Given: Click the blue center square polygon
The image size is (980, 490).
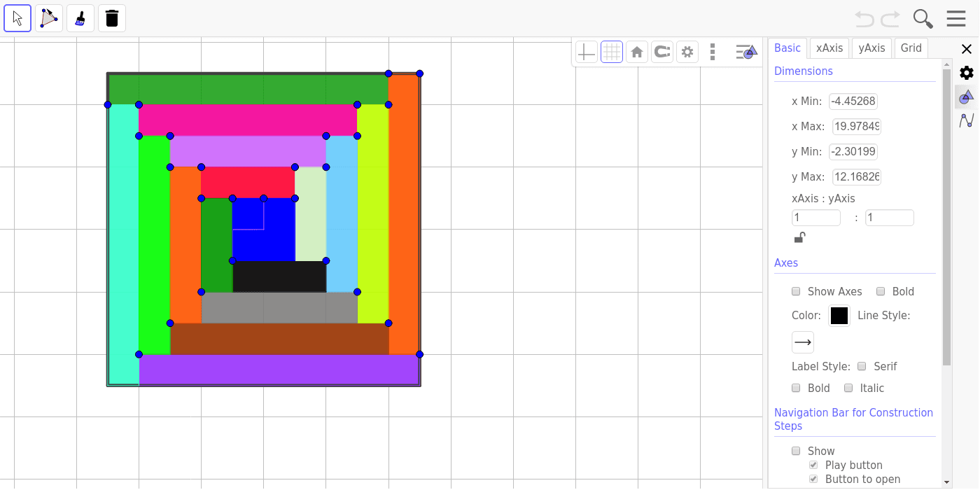Looking at the screenshot, I should [264, 230].
